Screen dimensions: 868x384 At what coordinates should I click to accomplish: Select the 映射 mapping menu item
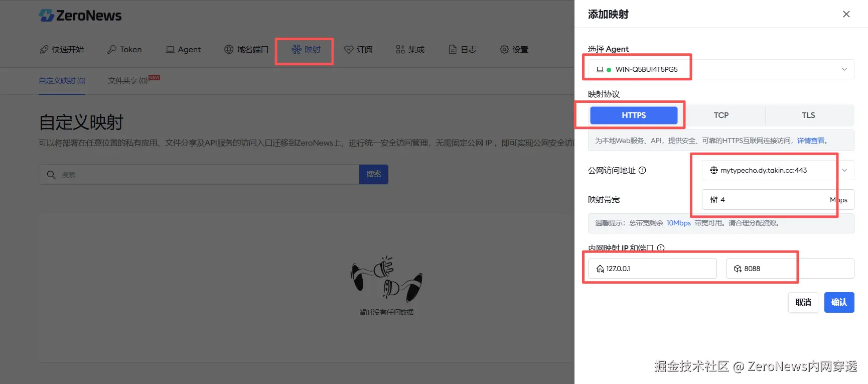point(306,49)
